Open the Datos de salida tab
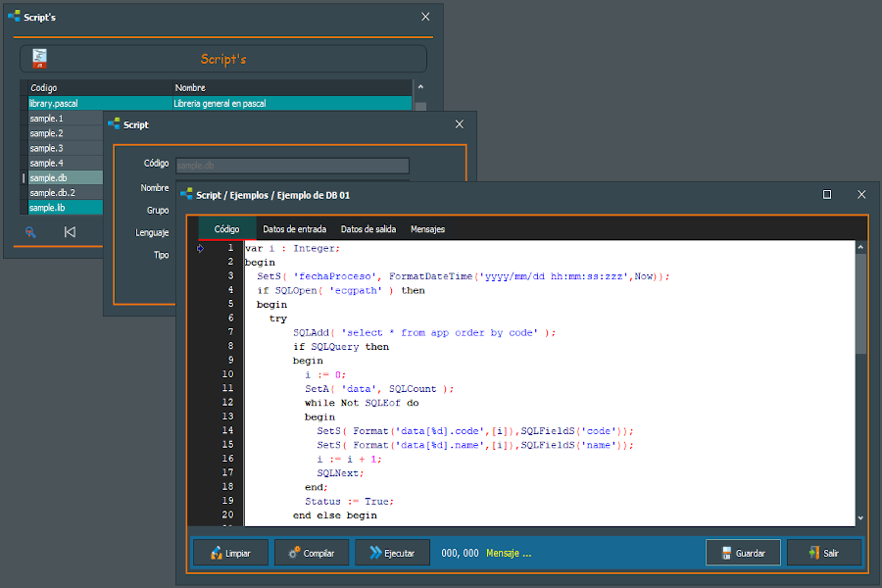 pyautogui.click(x=368, y=229)
